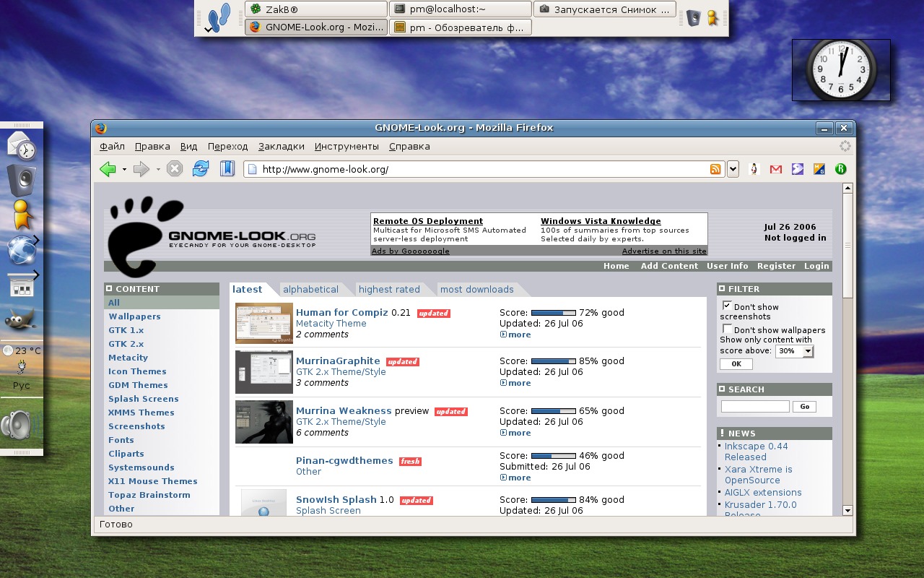This screenshot has height=578, width=924.
Task: Toggle Don't show wallpapers checkbox
Action: coord(727,329)
